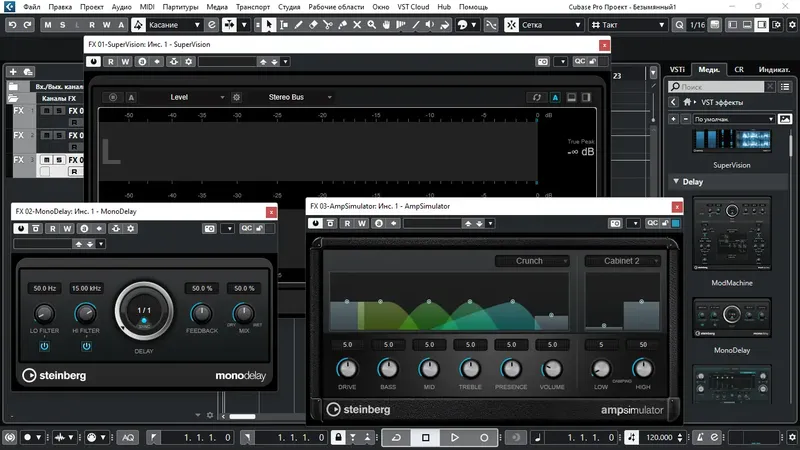Viewport: 800px width, 450px height.
Task: Collapse the Delay category in media browser
Action: [x=676, y=182]
